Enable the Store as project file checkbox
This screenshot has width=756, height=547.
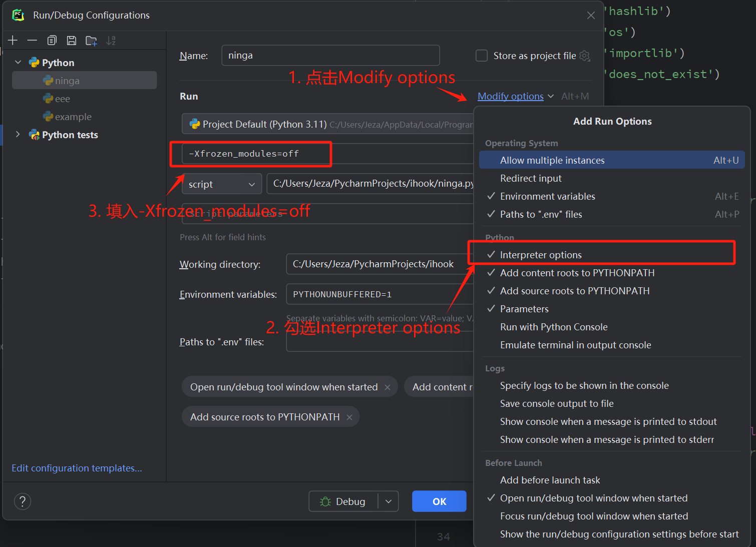click(x=482, y=56)
